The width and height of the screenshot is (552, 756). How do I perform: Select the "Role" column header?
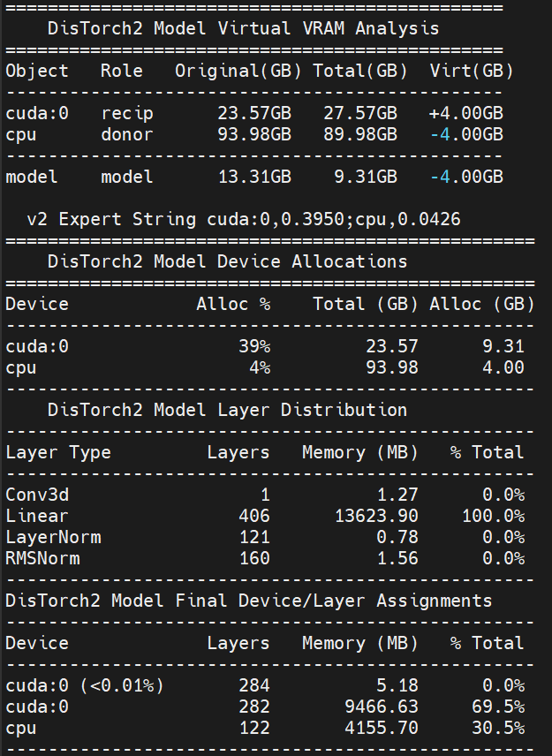click(122, 71)
